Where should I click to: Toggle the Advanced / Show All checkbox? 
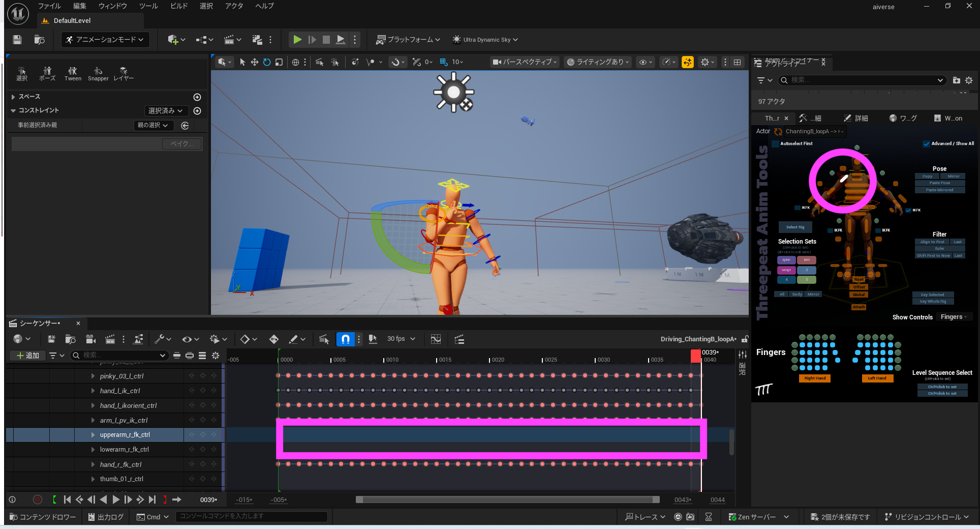tap(926, 144)
